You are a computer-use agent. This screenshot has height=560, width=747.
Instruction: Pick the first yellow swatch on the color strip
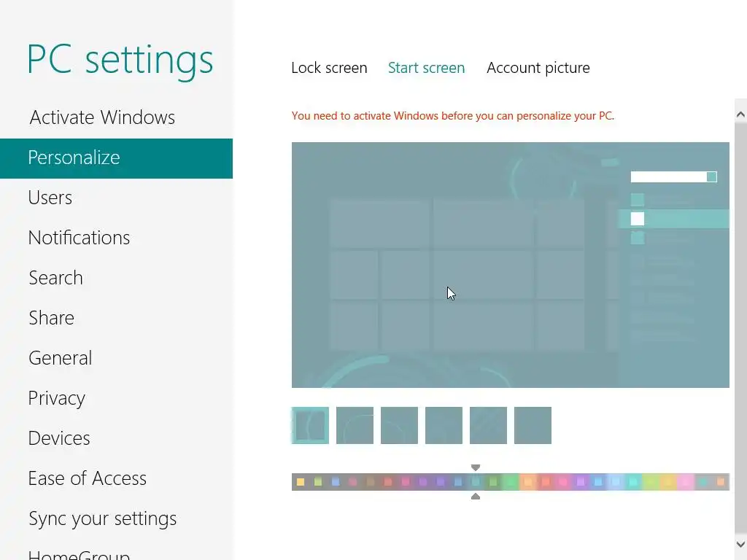coord(301,482)
